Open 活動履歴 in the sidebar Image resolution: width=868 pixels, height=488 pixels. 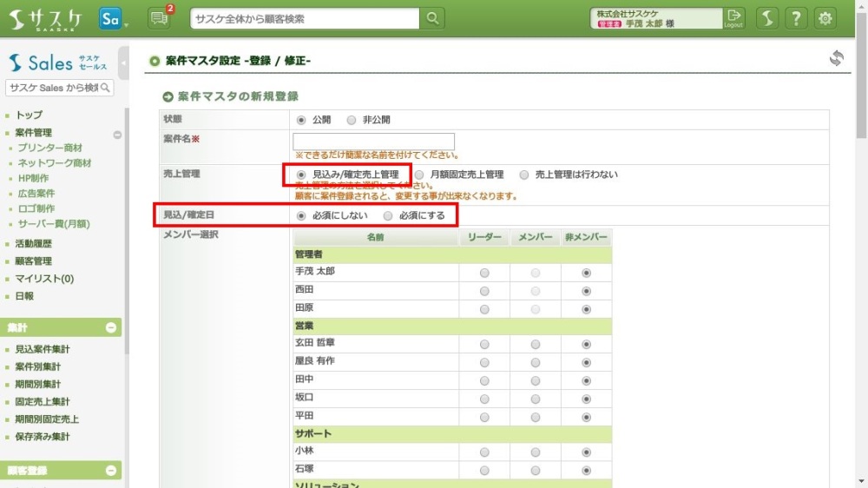click(x=34, y=244)
